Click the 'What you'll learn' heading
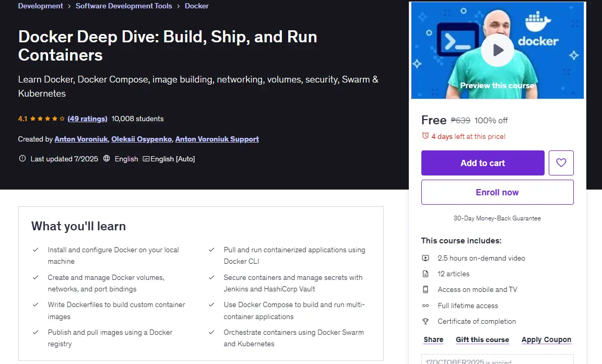 point(79,226)
